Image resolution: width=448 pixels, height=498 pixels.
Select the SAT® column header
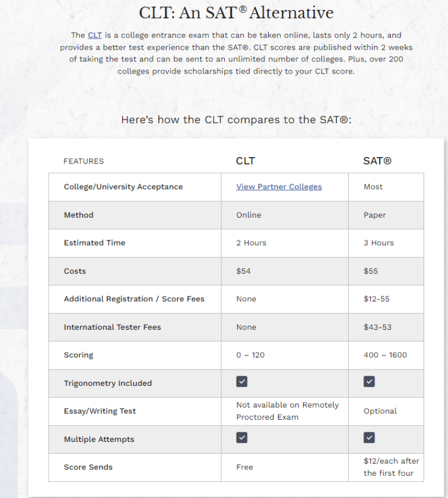pyautogui.click(x=377, y=161)
